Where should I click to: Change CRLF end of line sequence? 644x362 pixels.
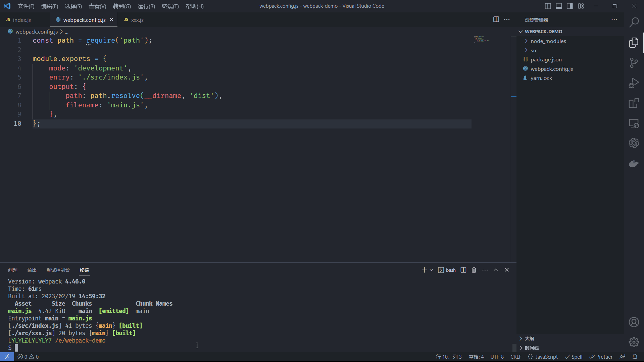[x=516, y=357]
